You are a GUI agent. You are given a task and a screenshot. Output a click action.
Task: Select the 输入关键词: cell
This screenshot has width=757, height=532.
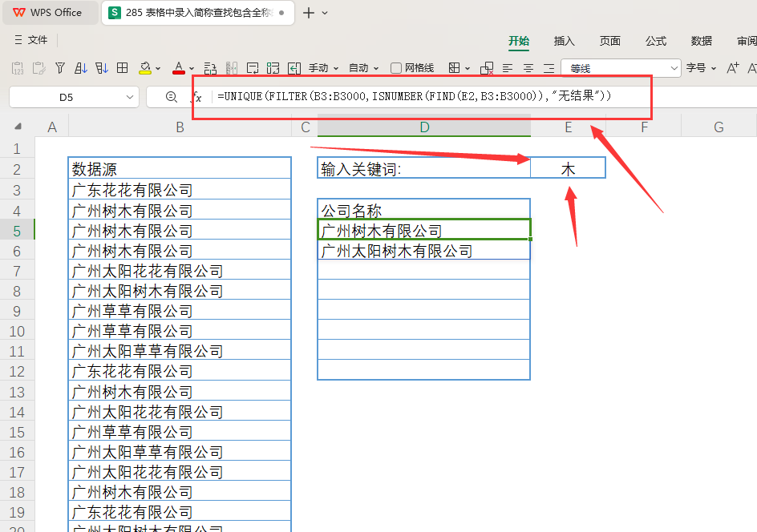click(424, 169)
